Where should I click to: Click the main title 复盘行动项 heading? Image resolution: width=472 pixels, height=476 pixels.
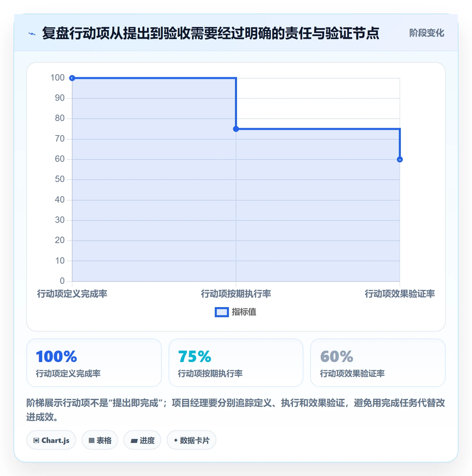[x=211, y=33]
